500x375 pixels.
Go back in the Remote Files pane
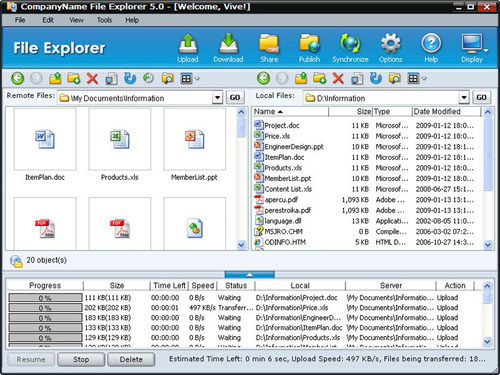tap(18, 78)
